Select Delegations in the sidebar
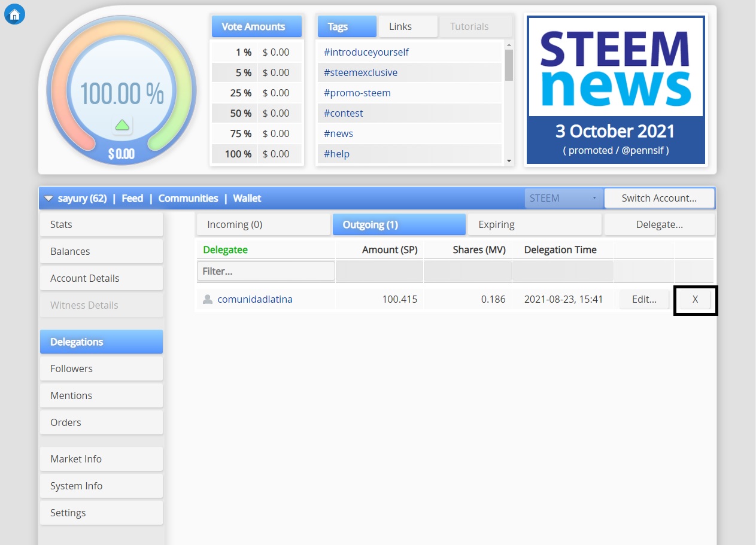This screenshot has width=756, height=545. point(101,342)
